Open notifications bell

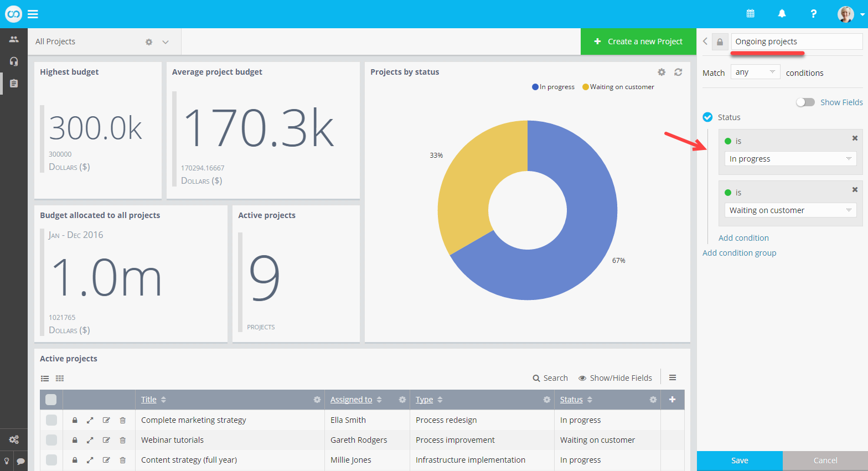[x=782, y=14]
